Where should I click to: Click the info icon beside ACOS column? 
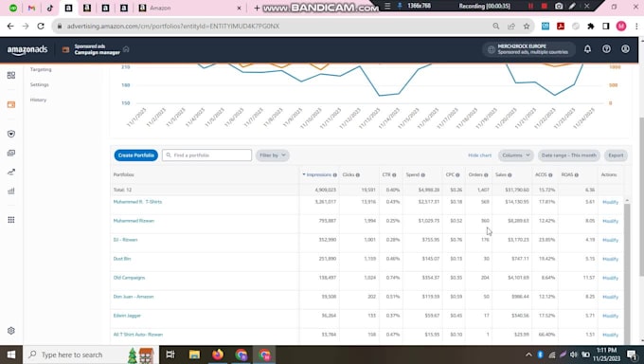(550, 174)
